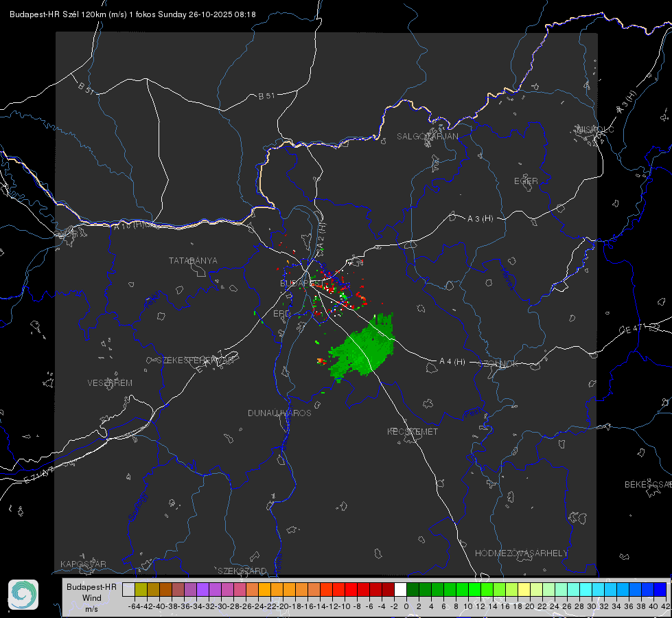Click the title text Budapest-HR Szél 120km
Viewport: 672px width, 618px height.
[x=58, y=14]
